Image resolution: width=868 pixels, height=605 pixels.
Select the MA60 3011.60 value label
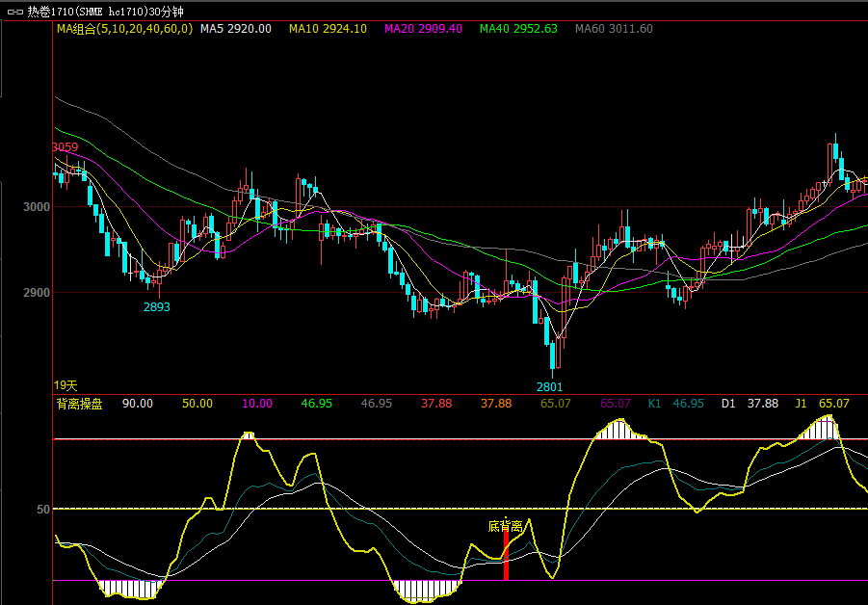tap(614, 29)
